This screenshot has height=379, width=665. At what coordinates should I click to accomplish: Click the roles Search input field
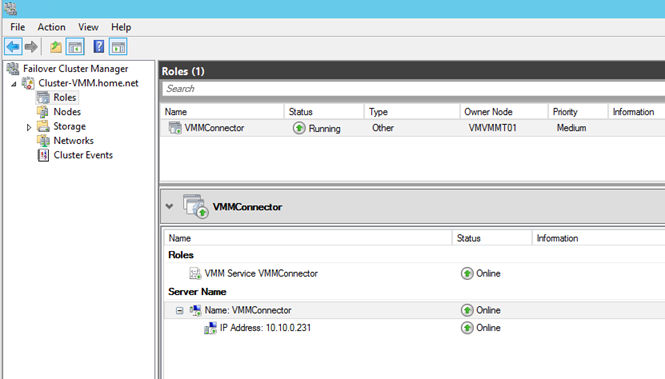[413, 89]
